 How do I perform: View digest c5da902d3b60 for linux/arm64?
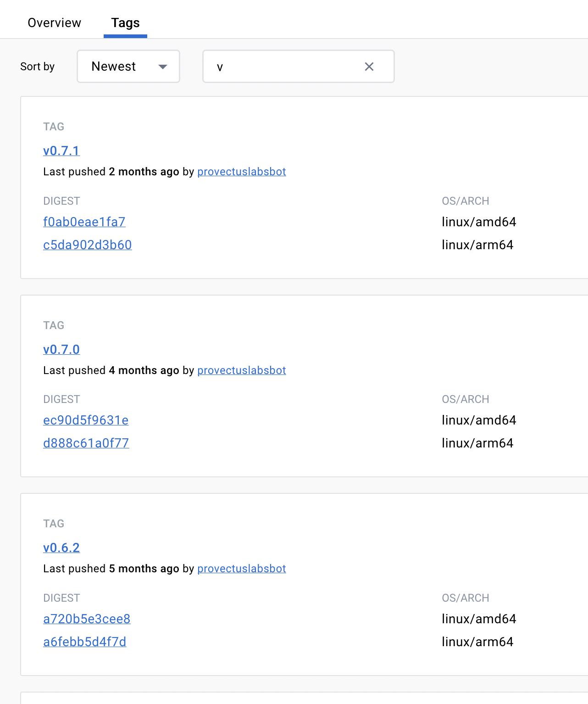click(x=87, y=245)
